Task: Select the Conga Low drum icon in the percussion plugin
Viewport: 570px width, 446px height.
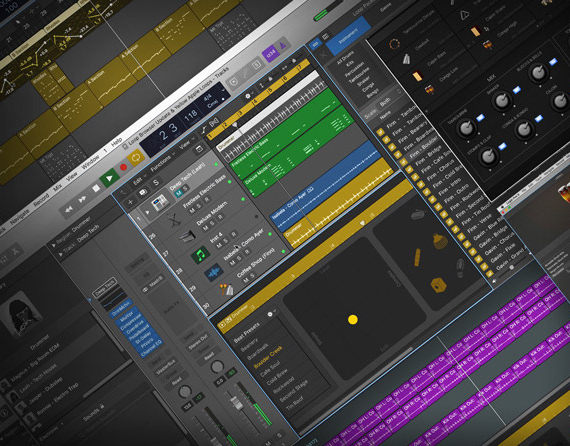Action: [x=429, y=90]
